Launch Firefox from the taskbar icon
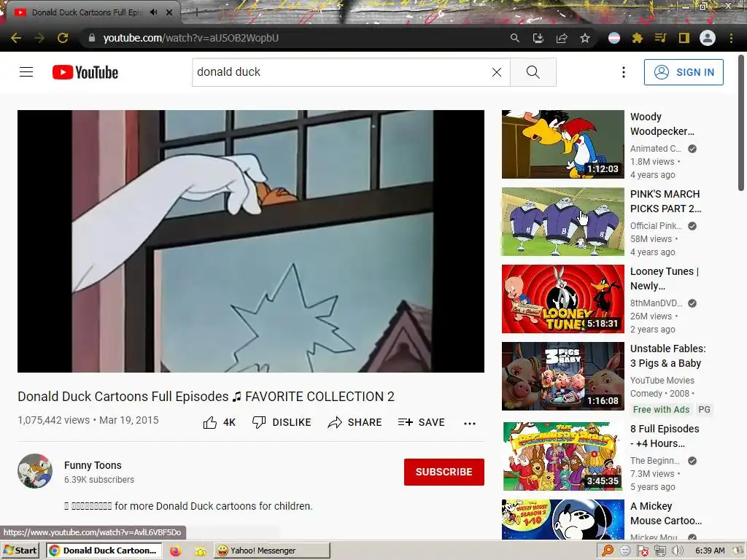This screenshot has width=747, height=560. 175,551
